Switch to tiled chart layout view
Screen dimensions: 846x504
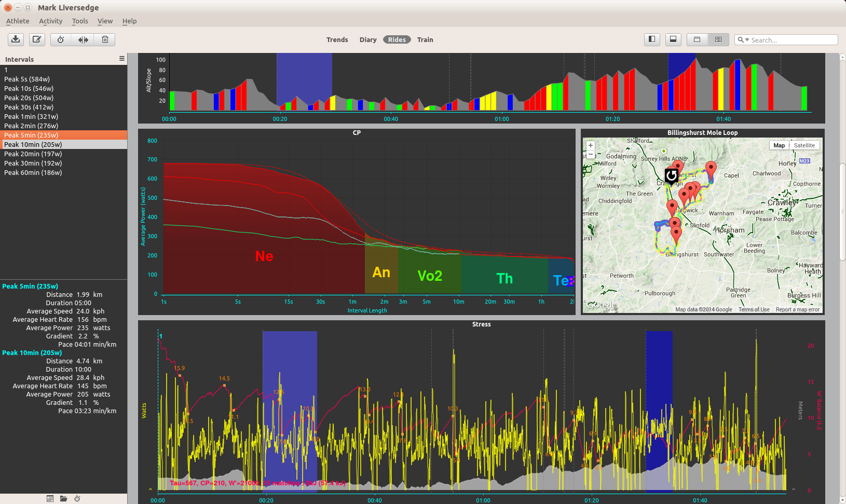point(718,39)
